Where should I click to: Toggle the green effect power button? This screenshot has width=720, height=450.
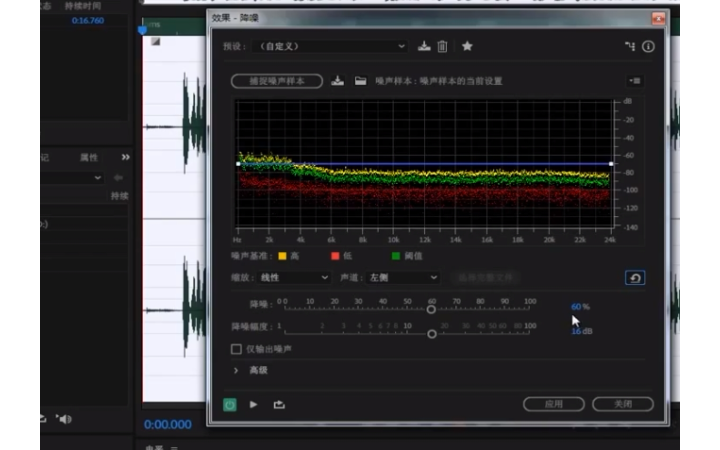(230, 404)
